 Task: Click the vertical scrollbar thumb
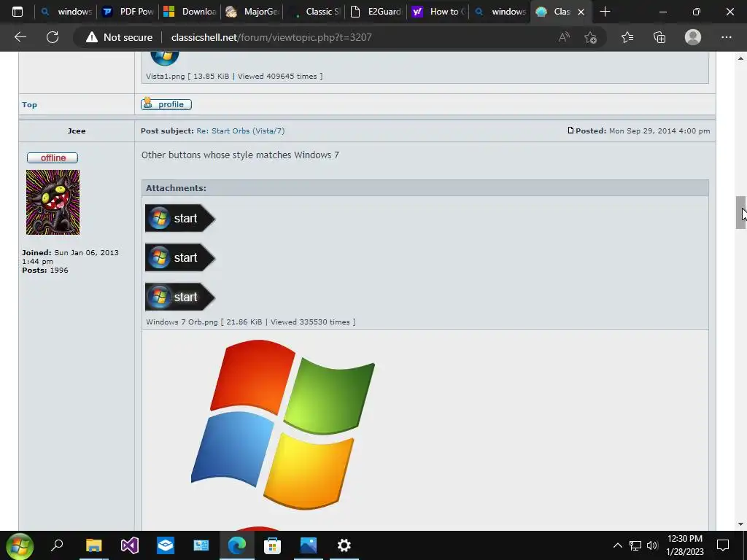(x=740, y=212)
